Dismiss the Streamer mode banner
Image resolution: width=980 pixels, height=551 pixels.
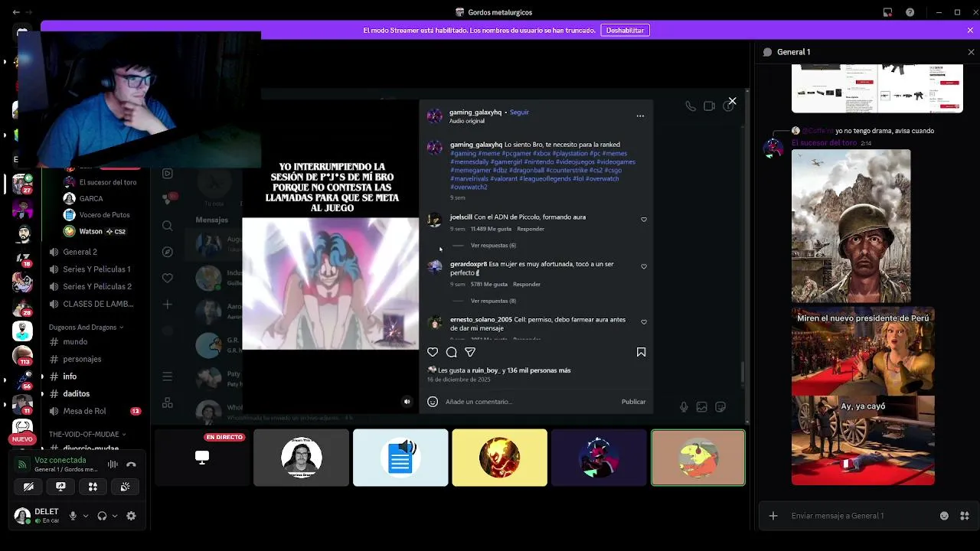971,30
